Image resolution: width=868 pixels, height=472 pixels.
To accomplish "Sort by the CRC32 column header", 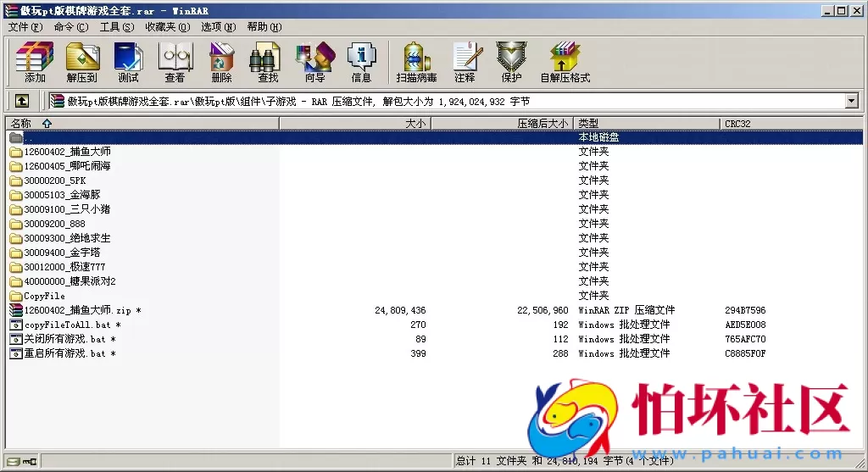I will [x=792, y=124].
